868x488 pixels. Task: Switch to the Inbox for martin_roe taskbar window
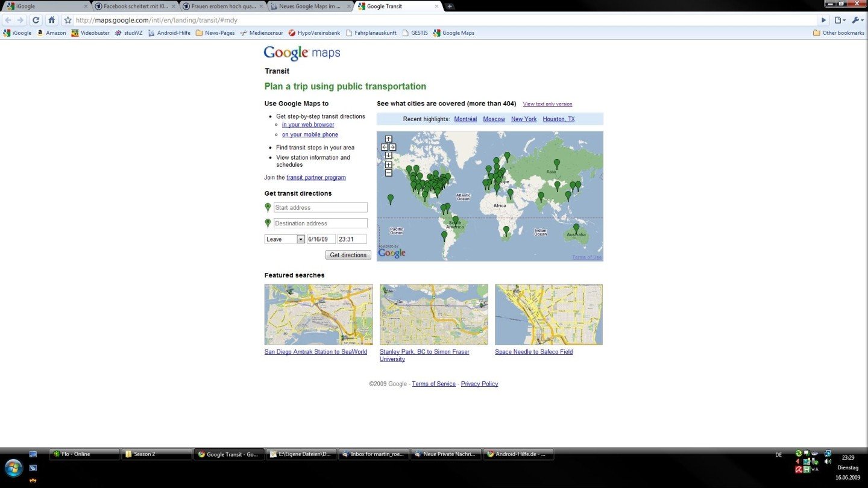[374, 454]
